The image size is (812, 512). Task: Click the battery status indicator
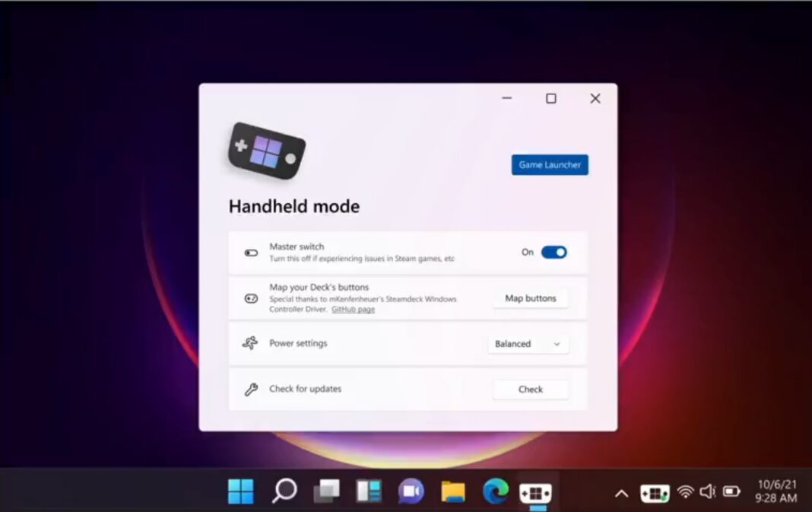[731, 491]
